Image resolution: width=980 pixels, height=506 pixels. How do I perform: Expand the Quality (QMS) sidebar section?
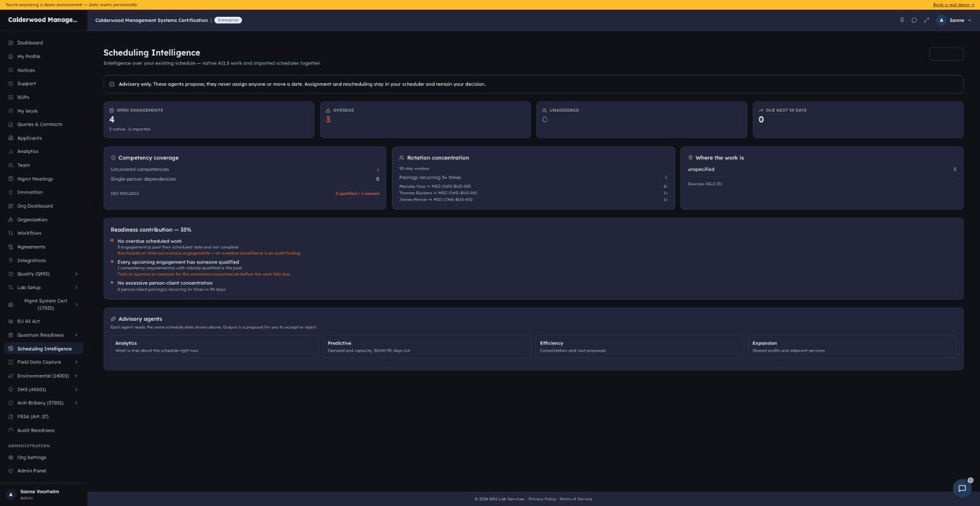43,274
